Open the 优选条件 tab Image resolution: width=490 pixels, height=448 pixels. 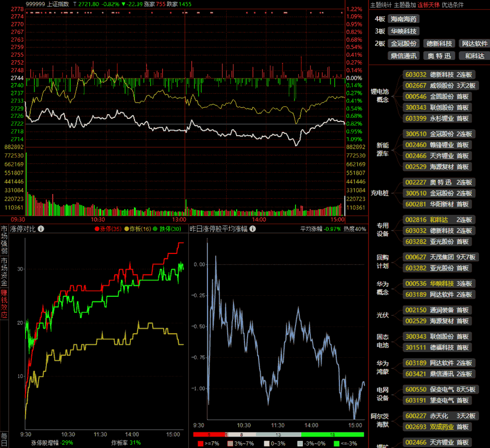click(x=452, y=5)
